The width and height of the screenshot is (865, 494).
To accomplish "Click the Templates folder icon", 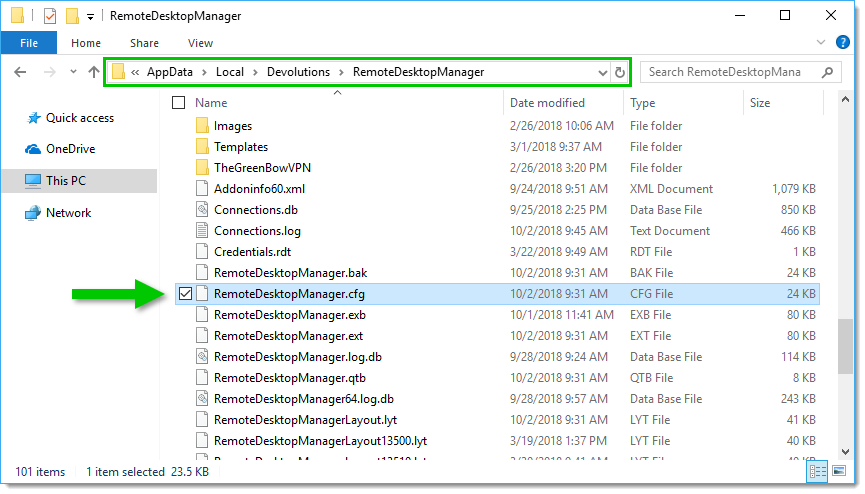I will click(x=202, y=146).
